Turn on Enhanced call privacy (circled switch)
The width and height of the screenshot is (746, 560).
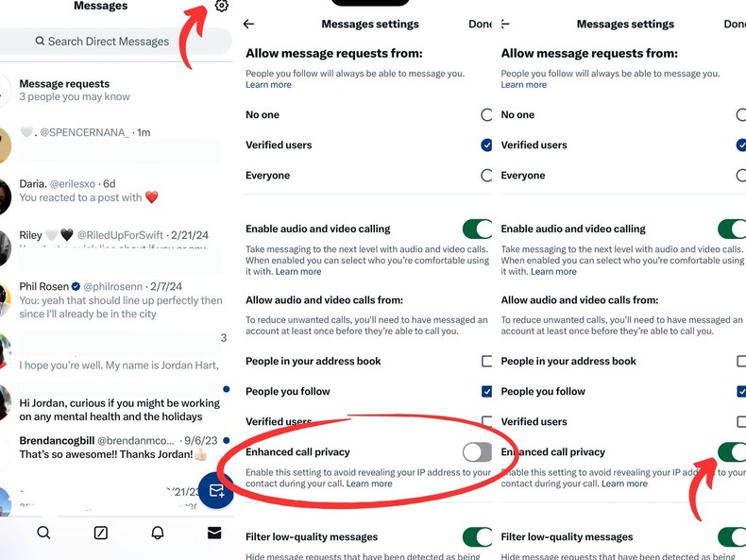(x=477, y=452)
